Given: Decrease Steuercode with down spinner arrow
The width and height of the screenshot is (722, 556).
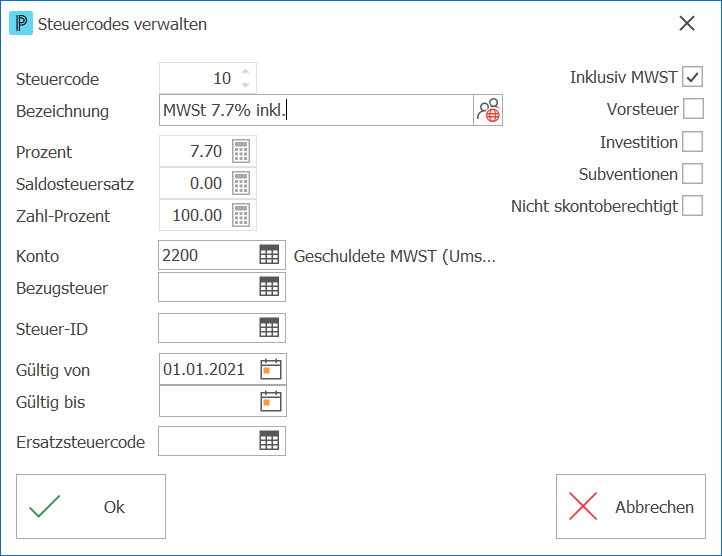Looking at the screenshot, I should click(x=245, y=85).
